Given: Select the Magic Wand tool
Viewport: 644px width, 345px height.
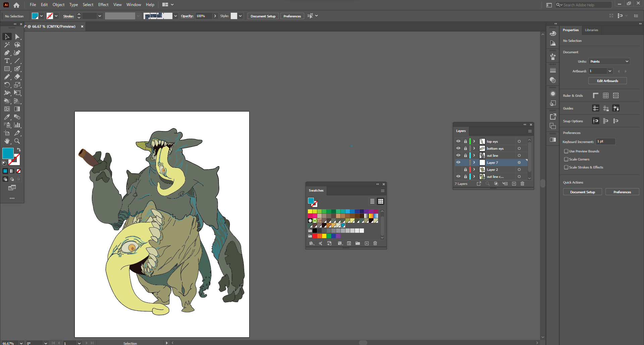Looking at the screenshot, I should coord(7,45).
